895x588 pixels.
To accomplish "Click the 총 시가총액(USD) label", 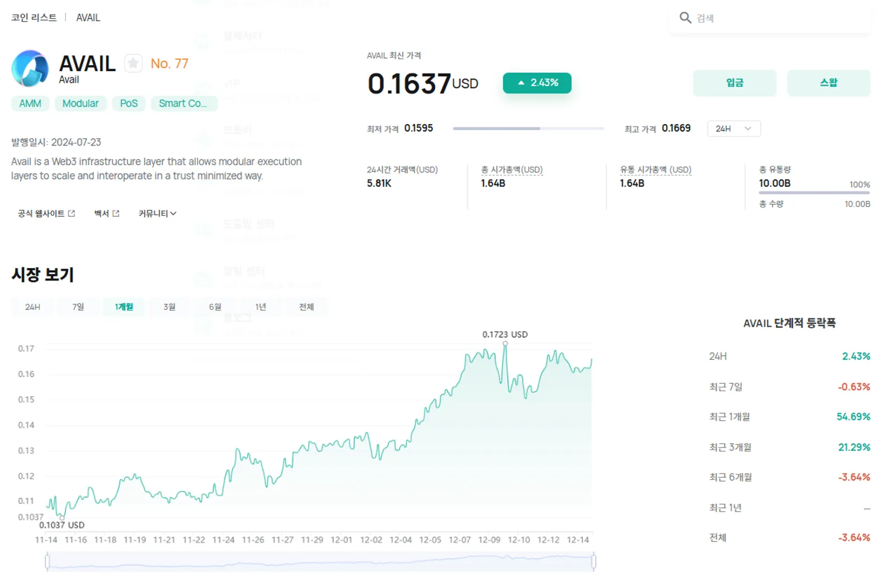I will click(512, 170).
